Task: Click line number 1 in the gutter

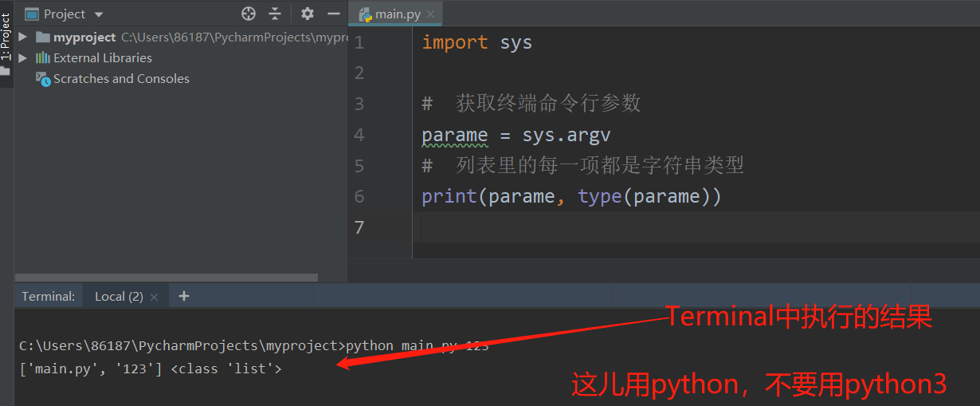Action: click(359, 42)
